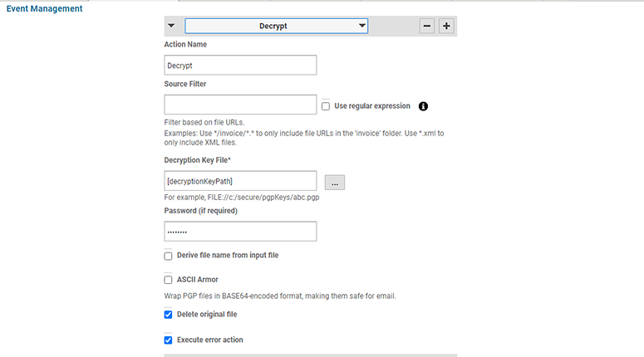Click the Event Management heading
The width and height of the screenshot is (644, 357).
45,9
